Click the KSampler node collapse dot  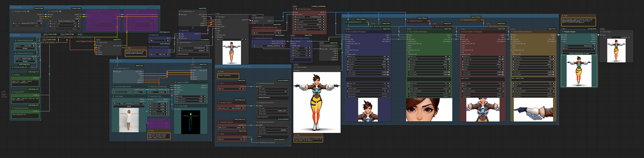216,17
